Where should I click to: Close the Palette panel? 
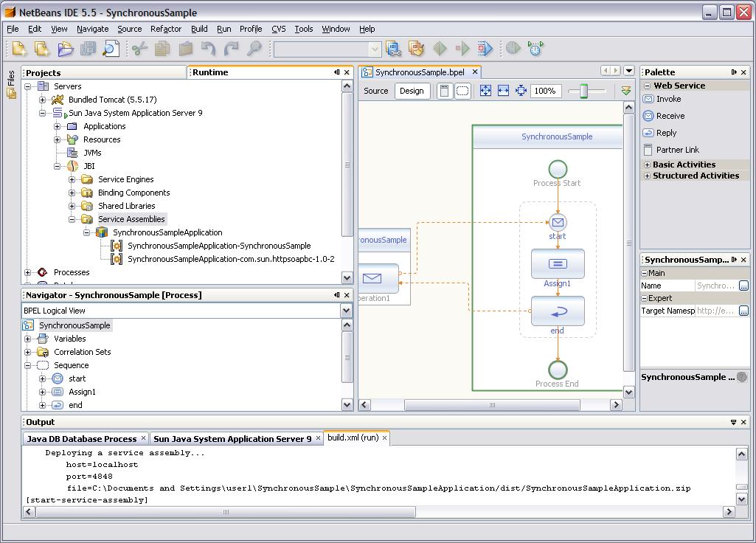click(744, 72)
